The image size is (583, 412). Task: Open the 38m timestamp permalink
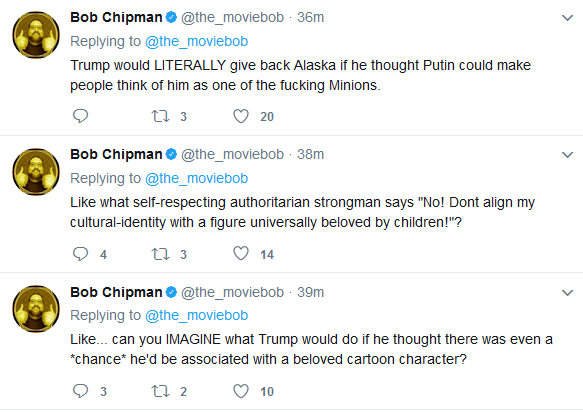coord(310,154)
